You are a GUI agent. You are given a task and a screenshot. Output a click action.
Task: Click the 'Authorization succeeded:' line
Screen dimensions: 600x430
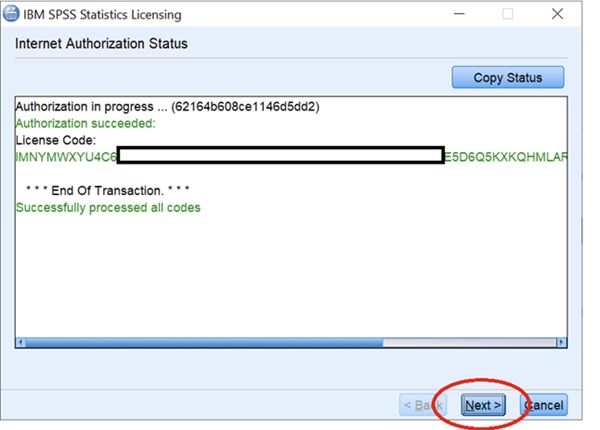[86, 123]
